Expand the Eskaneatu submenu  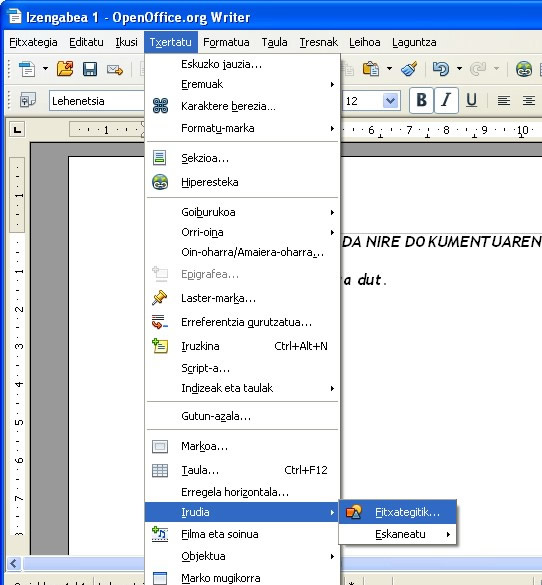(398, 534)
